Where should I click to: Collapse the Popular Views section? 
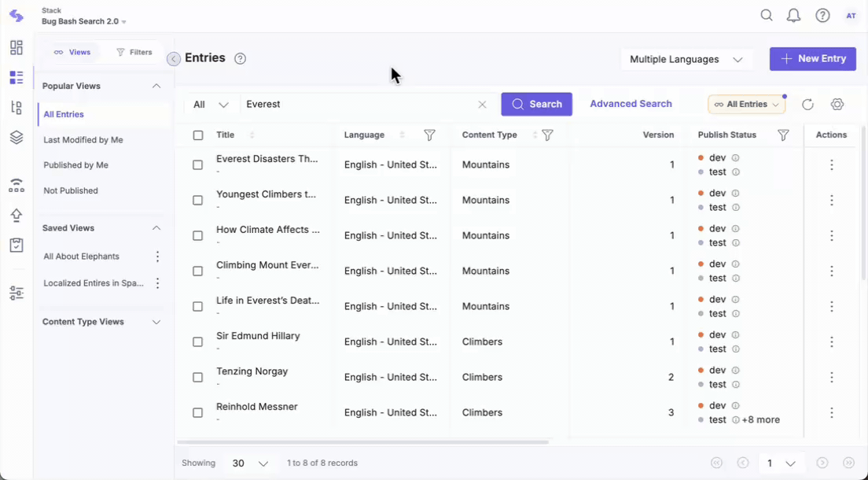coord(156,86)
